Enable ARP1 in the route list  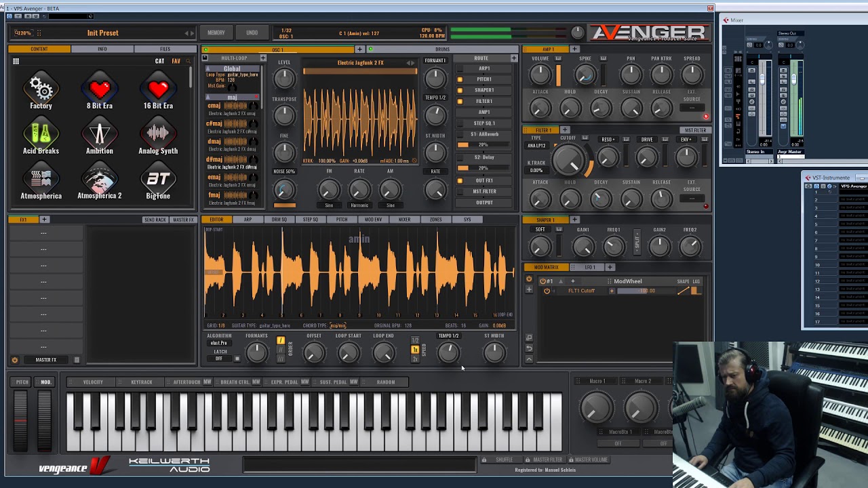coord(460,68)
